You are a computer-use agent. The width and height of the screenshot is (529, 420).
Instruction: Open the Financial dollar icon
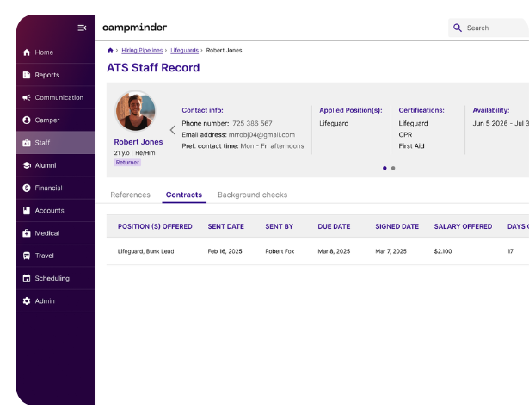[27, 188]
